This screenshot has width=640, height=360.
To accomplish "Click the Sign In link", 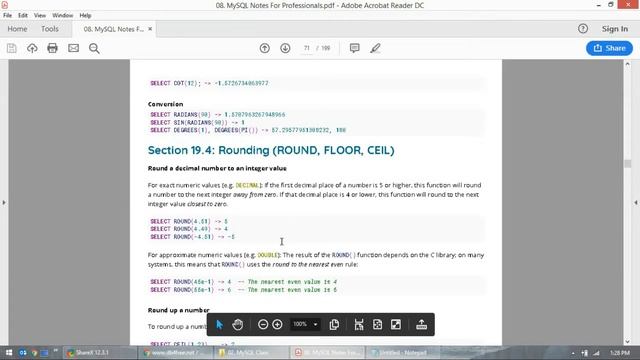I will point(615,29).
